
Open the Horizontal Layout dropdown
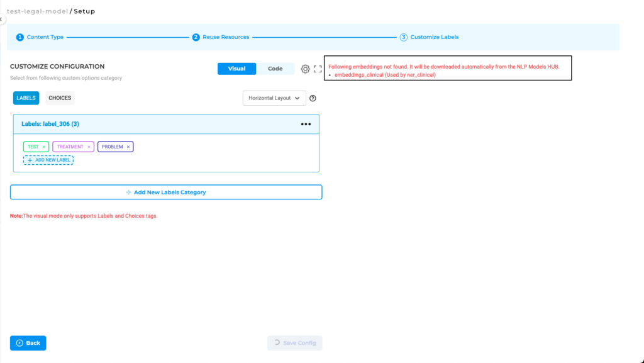274,98
